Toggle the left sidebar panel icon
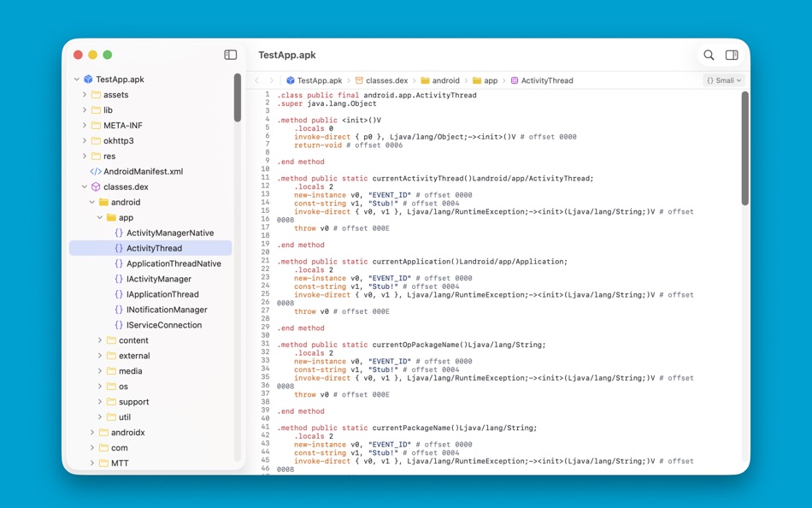 tap(231, 55)
